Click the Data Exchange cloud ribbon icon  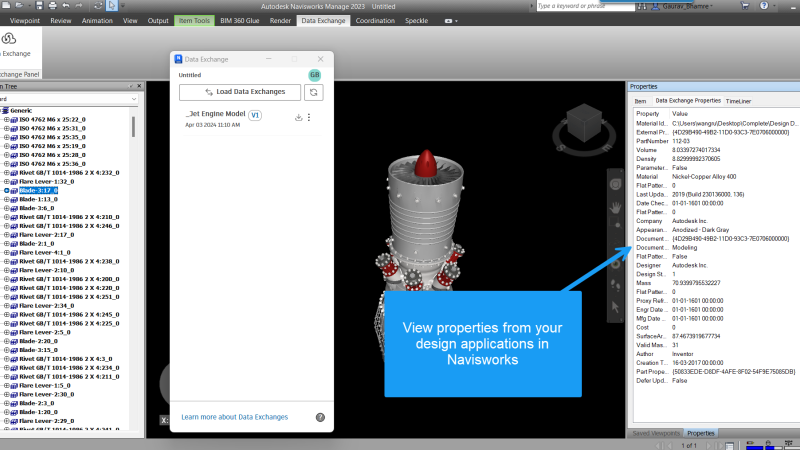[x=9, y=39]
